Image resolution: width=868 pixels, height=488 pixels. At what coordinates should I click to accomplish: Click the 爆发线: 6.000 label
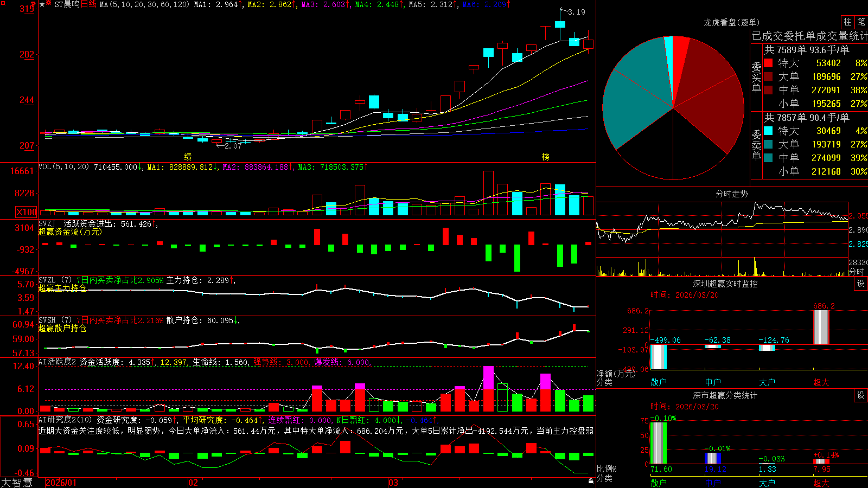click(x=342, y=362)
